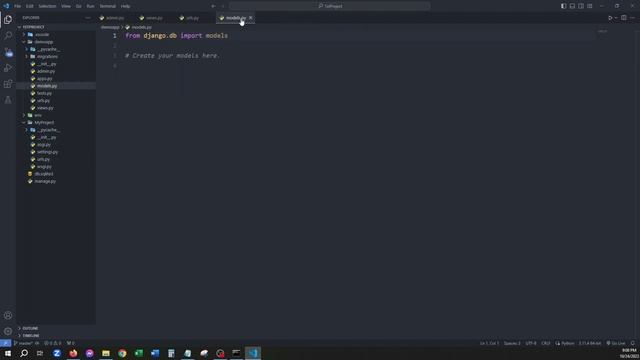Go forward using the title bar arrow
640x360 pixels.
click(222, 6)
